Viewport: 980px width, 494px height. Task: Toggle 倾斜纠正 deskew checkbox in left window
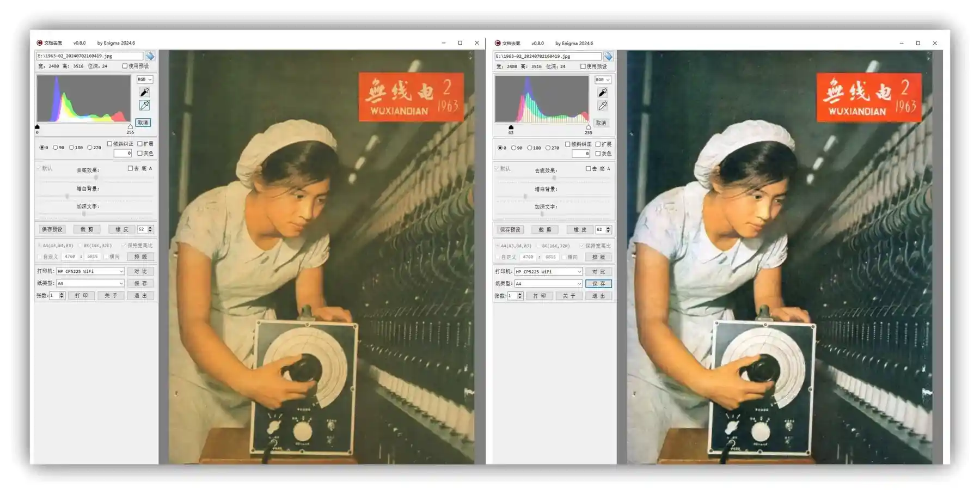(110, 144)
